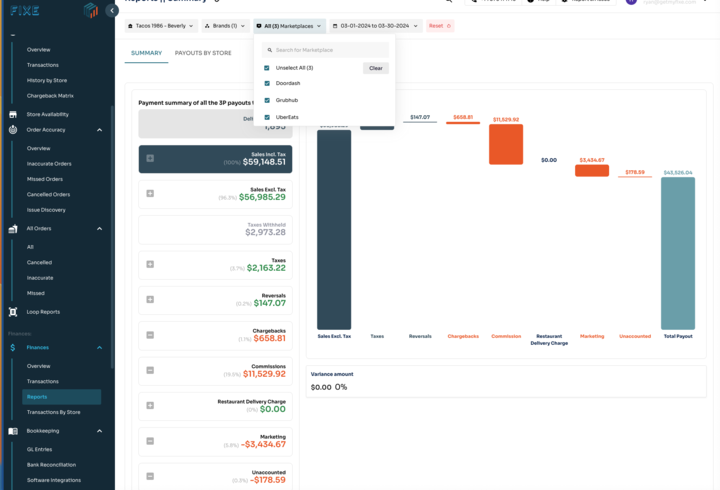Open Transactions By Store in Finances menu
Screen dimensions: 720x490
pyautogui.click(x=53, y=412)
